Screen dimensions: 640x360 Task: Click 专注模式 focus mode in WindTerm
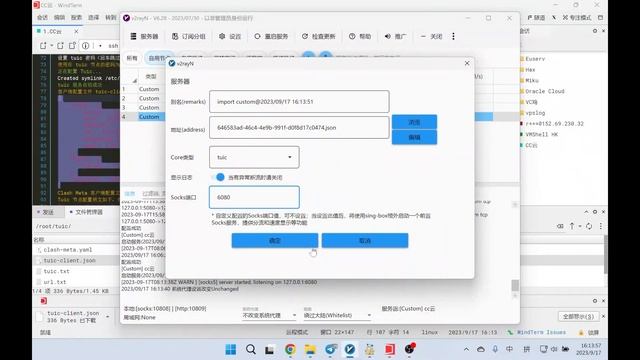577,18
